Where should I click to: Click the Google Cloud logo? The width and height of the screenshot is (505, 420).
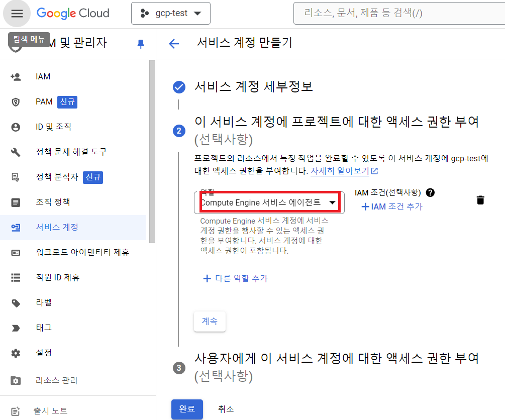coord(73,13)
